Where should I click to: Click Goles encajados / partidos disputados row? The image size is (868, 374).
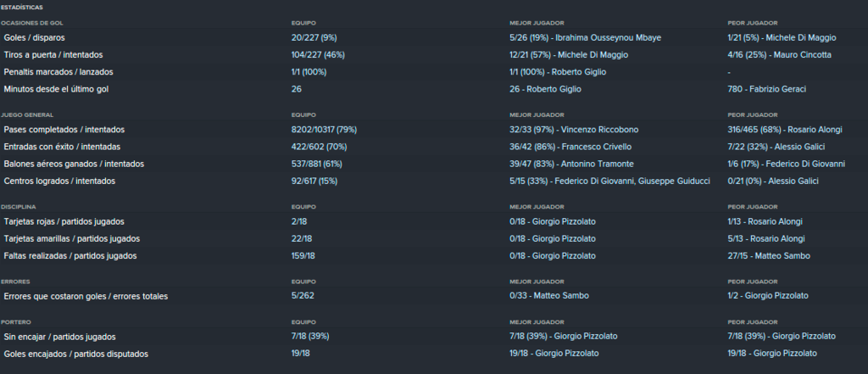pos(434,354)
